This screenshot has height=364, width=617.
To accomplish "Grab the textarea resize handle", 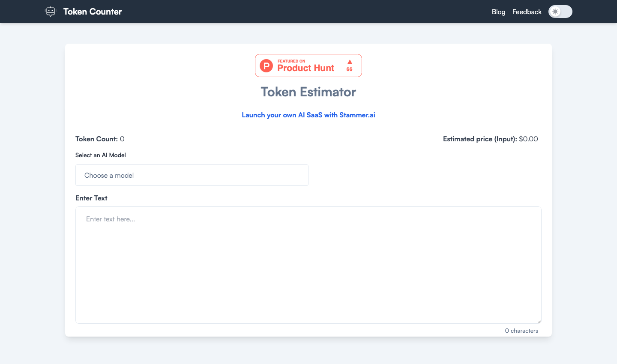I will point(539,321).
